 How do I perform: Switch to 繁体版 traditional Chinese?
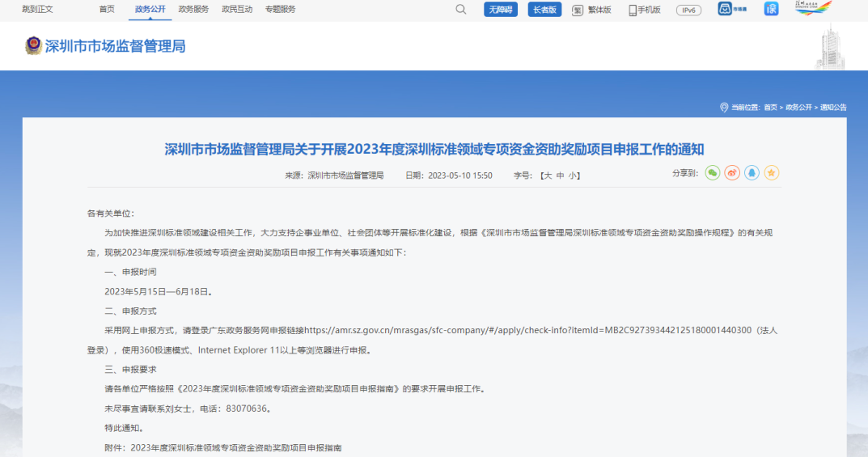(x=591, y=10)
